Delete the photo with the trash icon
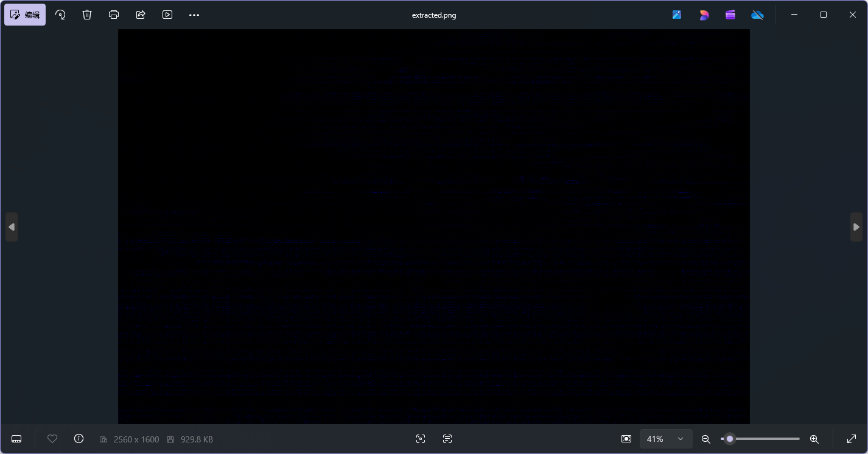 coord(87,15)
